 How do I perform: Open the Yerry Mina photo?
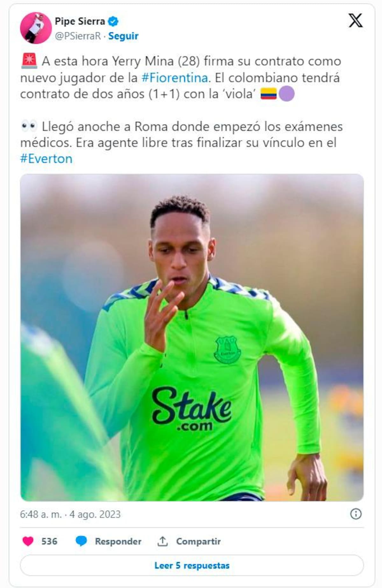click(x=192, y=338)
